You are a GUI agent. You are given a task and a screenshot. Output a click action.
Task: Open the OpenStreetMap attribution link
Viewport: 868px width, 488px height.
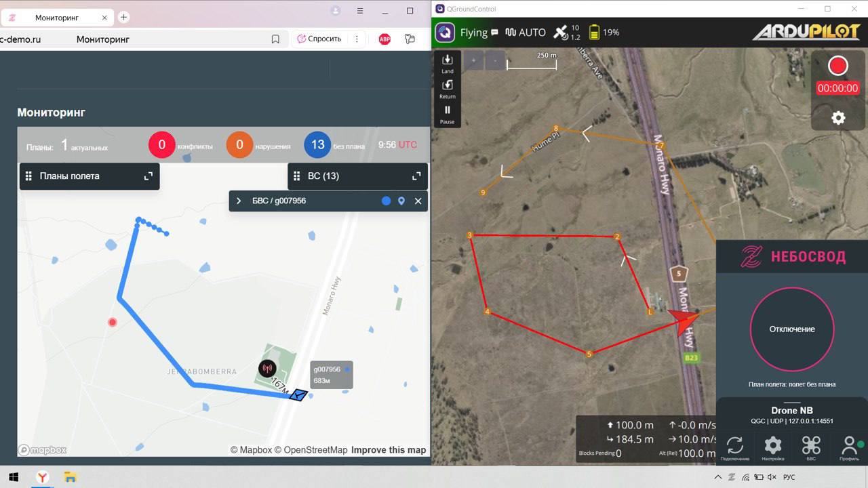point(311,450)
